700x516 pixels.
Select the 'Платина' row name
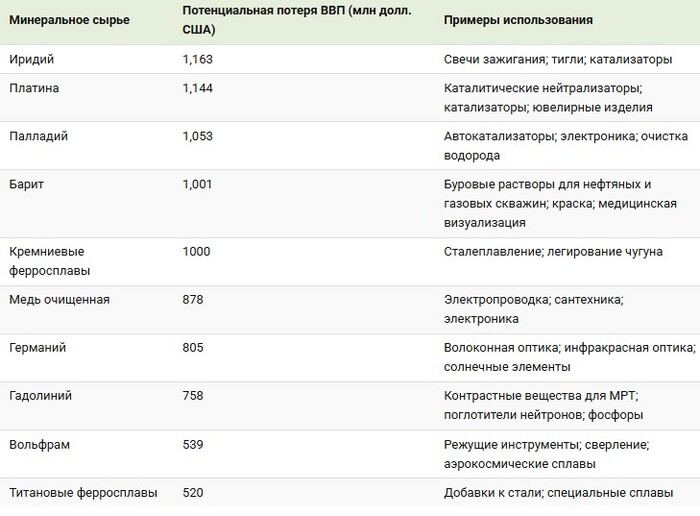(x=34, y=88)
